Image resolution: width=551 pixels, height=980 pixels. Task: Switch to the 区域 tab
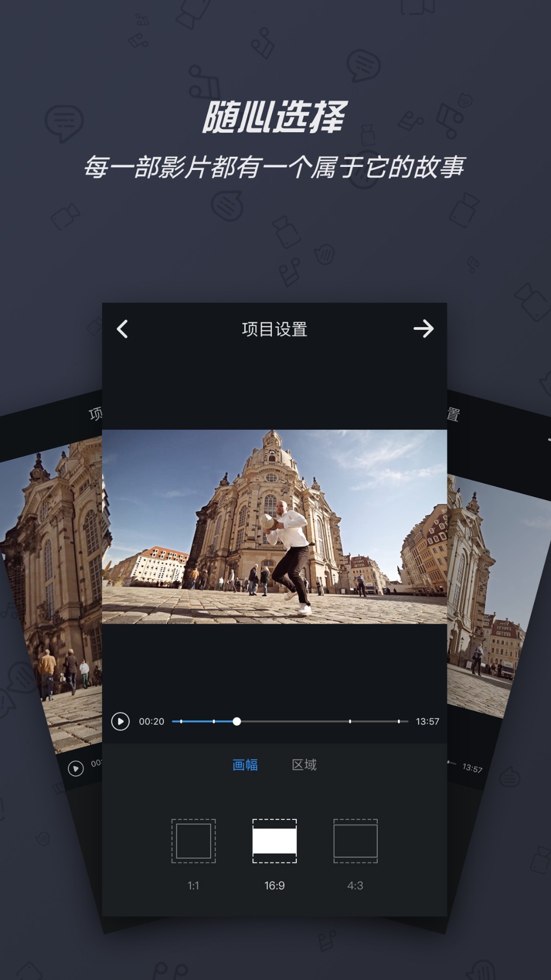pos(304,765)
